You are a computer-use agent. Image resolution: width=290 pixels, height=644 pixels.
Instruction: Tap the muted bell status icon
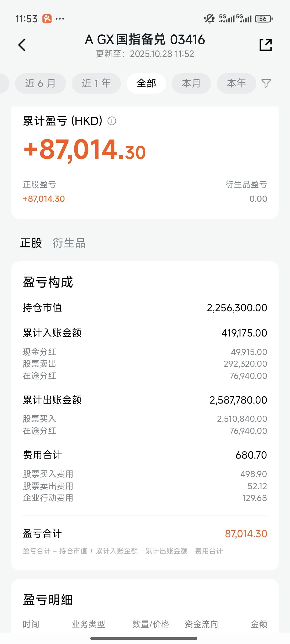[209, 19]
